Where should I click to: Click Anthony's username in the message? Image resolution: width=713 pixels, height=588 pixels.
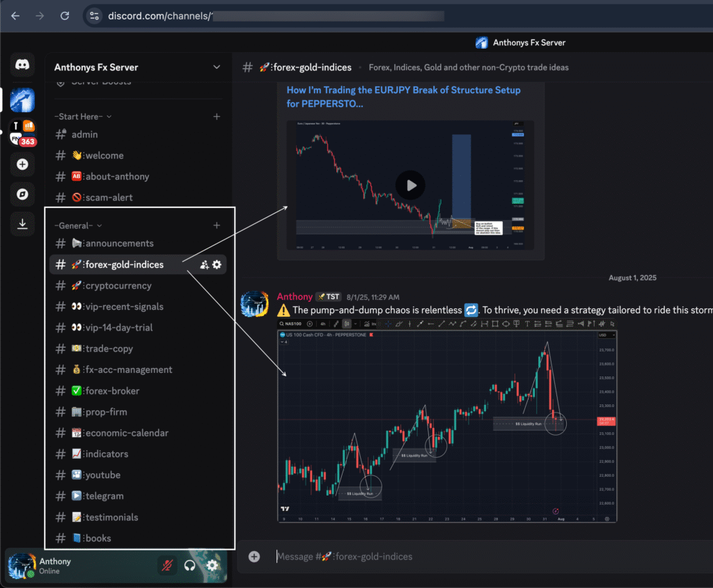pyautogui.click(x=295, y=296)
